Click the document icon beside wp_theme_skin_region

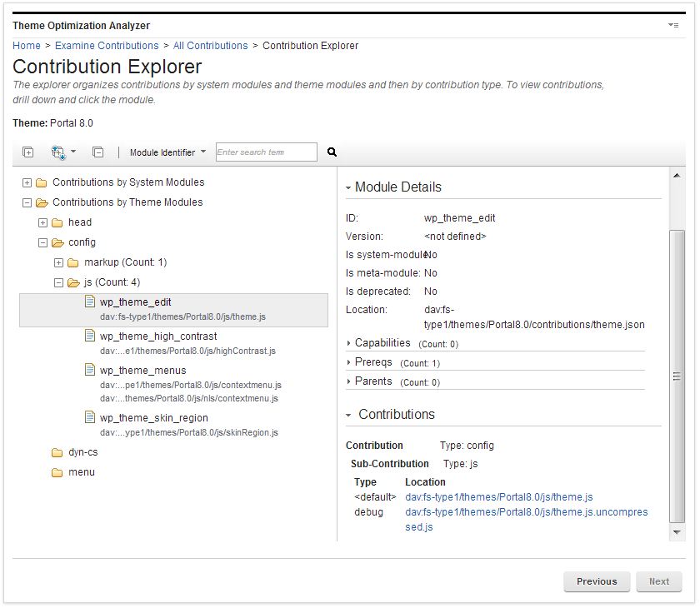click(x=90, y=416)
